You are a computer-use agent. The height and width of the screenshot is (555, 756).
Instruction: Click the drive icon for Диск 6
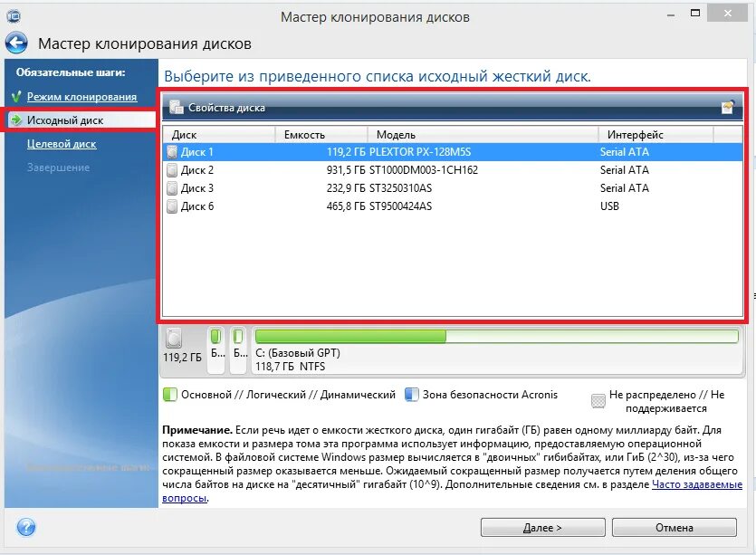point(172,206)
